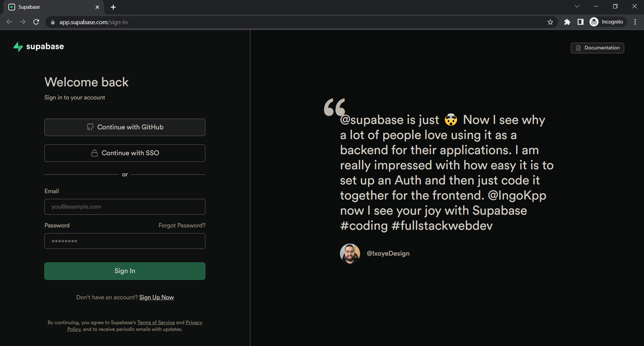The width and height of the screenshot is (644, 346).
Task: Continue with GitHub sign-in
Action: click(x=125, y=127)
